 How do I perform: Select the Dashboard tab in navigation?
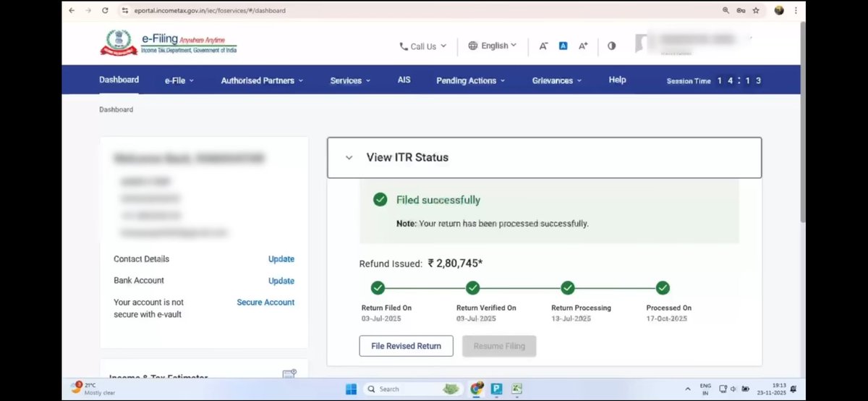(119, 80)
